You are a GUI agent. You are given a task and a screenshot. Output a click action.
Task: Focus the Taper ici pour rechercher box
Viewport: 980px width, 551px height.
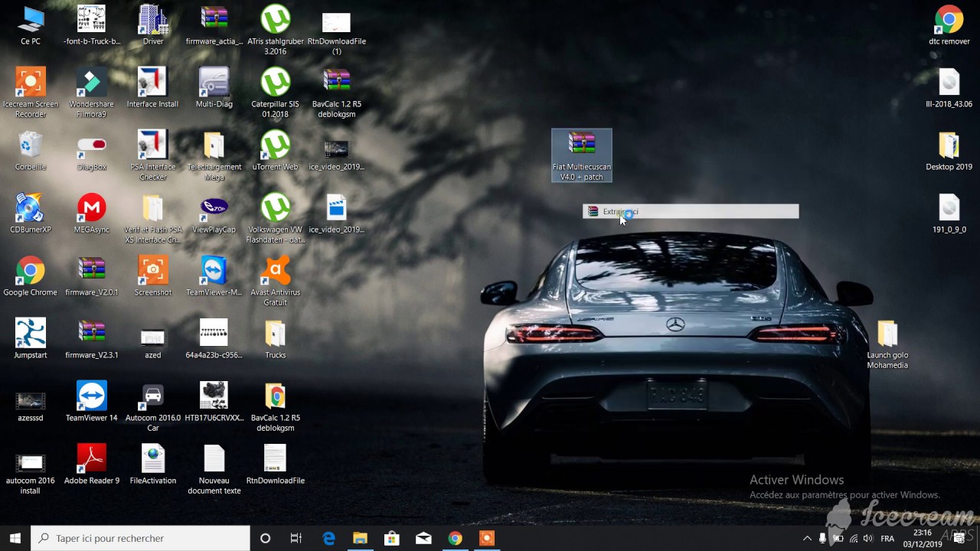click(140, 538)
